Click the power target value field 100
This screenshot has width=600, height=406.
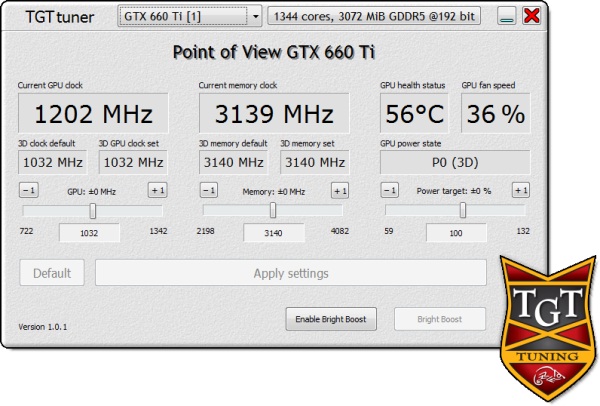[x=456, y=233]
